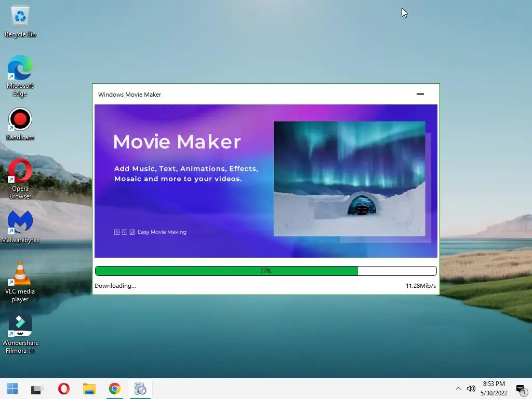Screen dimensions: 532x399
Task: Open the Recycle Bin desktop icon
Action: pos(20,22)
